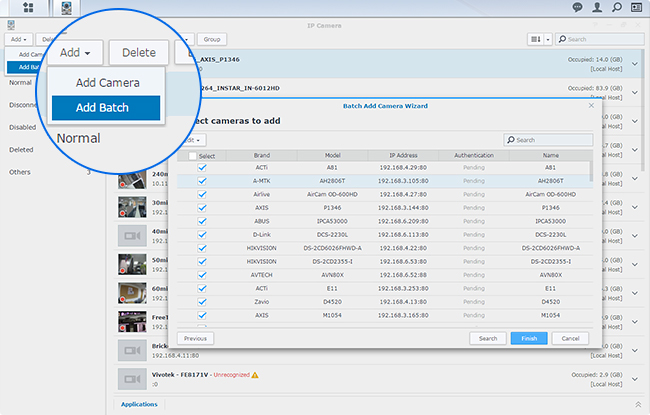This screenshot has height=415, width=650.
Task: Click the Unrecognized warning icon for Vivotek FE8171V
Action: point(254,374)
